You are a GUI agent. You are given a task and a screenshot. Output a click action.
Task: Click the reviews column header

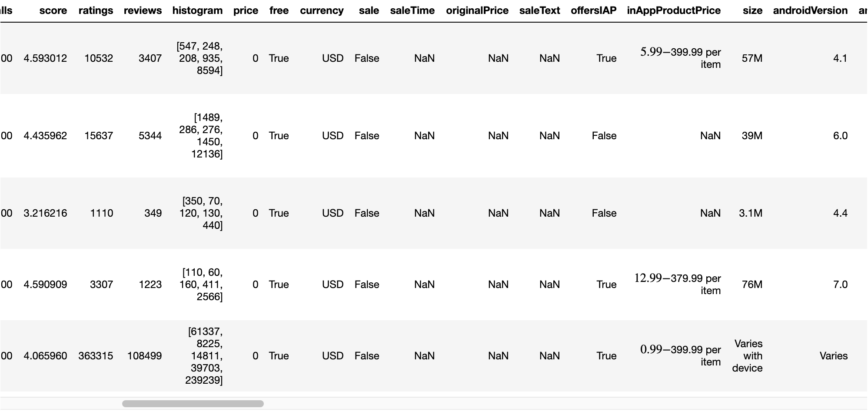(x=143, y=10)
